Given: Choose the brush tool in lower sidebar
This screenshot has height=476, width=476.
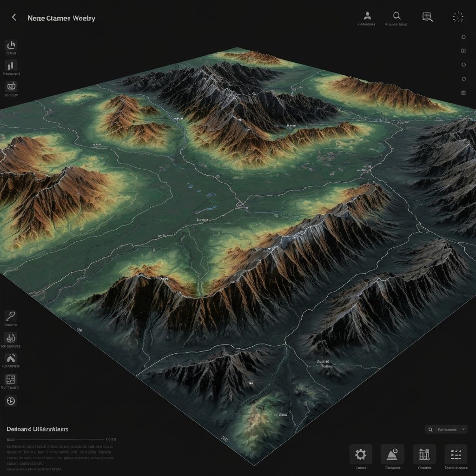Looking at the screenshot, I should coord(10,337).
